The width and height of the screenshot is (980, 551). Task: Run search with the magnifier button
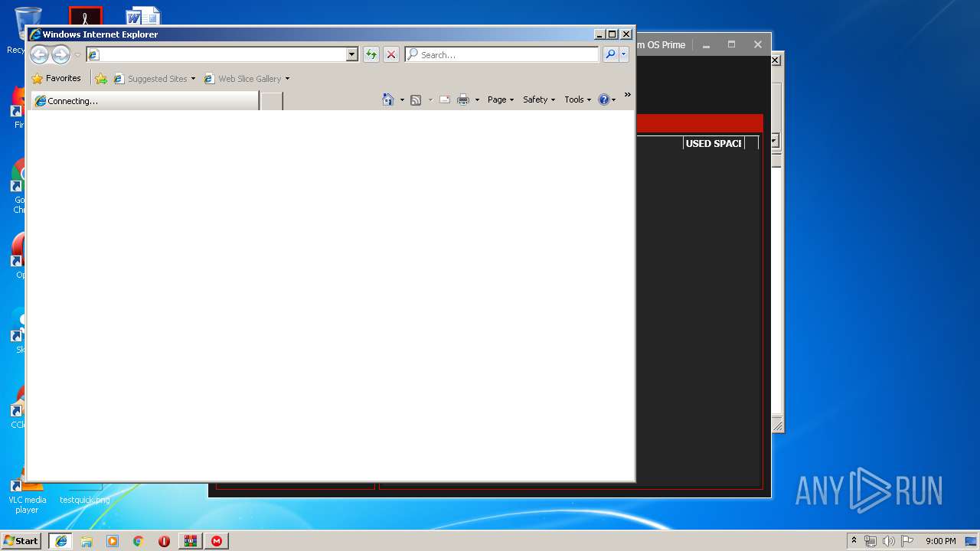coord(610,54)
